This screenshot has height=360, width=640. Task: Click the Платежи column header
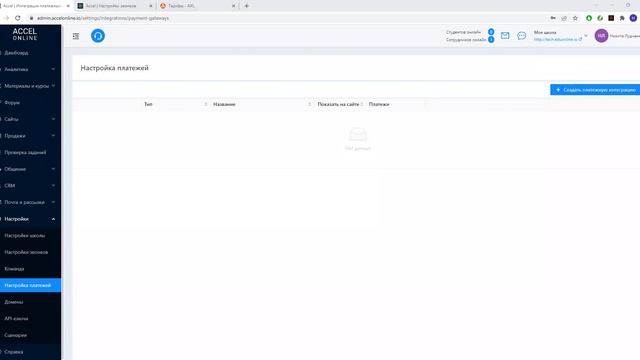379,104
